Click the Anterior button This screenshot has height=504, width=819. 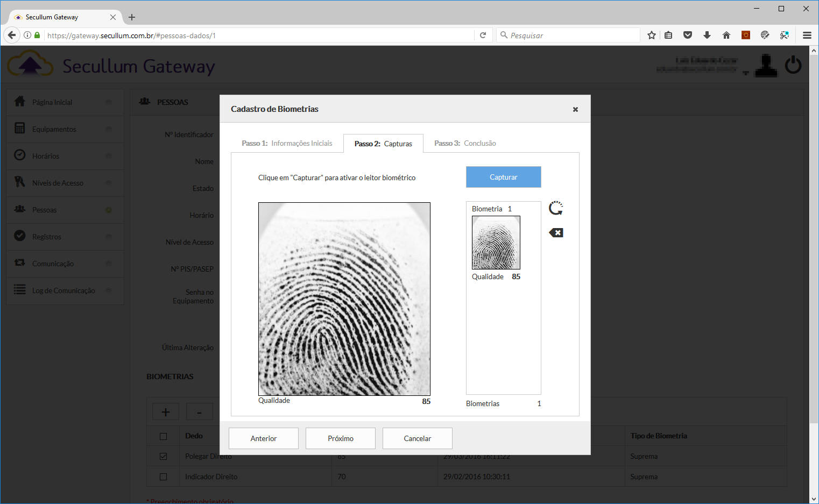264,438
